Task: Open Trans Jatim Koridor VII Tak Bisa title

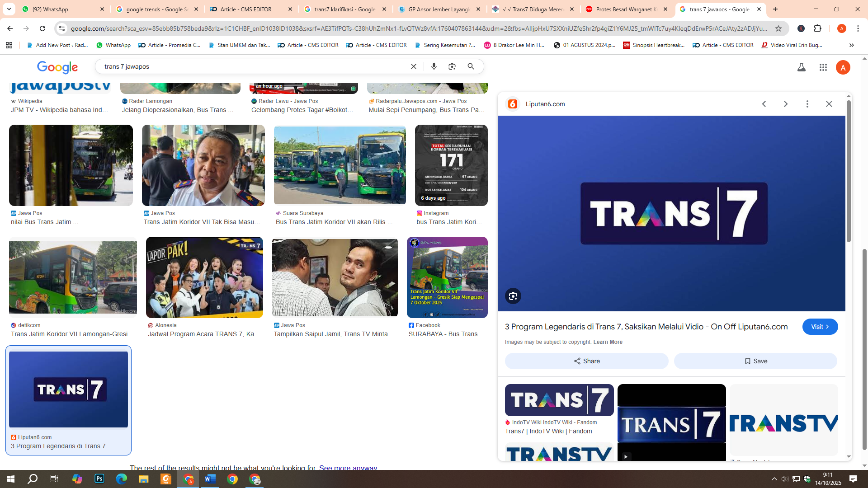Action: click(x=202, y=222)
